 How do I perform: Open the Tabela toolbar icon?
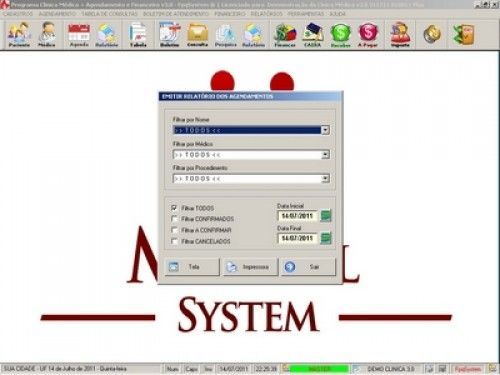[138, 35]
